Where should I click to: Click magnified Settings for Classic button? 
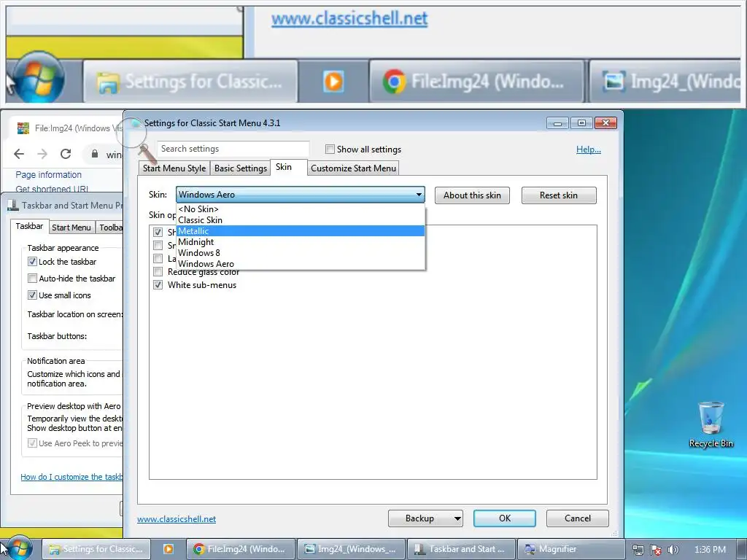click(190, 82)
